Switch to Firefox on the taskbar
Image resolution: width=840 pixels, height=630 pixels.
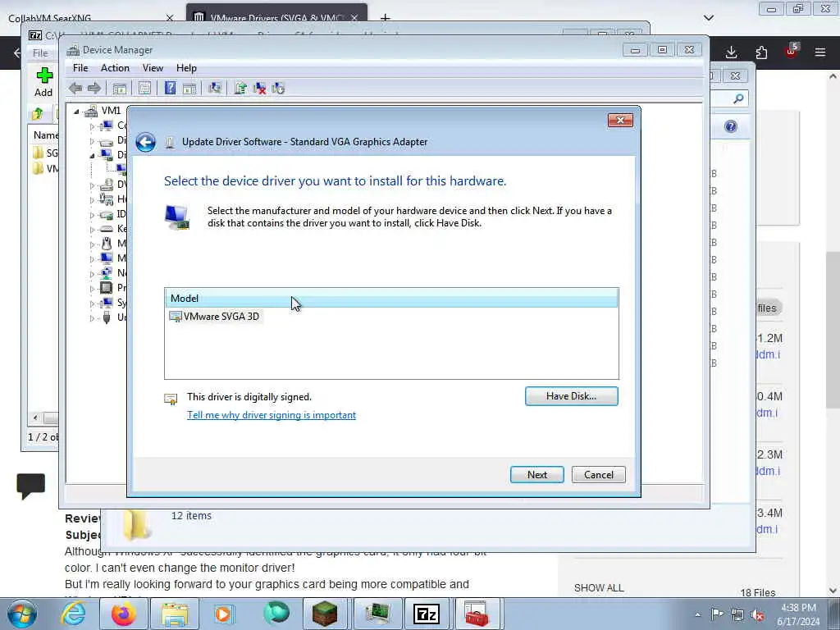123,614
